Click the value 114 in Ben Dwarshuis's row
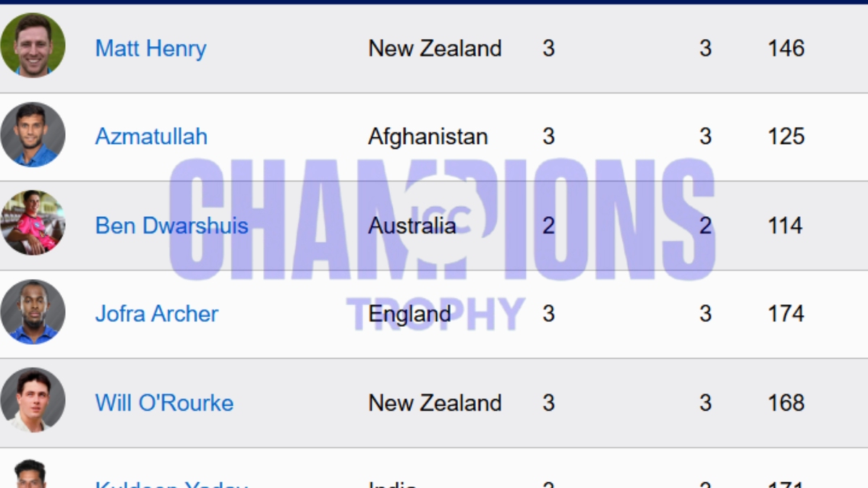868x488 pixels. click(786, 226)
